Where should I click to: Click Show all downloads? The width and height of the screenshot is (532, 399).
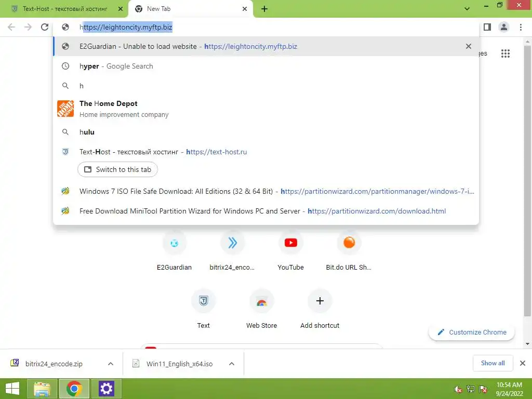(493, 363)
